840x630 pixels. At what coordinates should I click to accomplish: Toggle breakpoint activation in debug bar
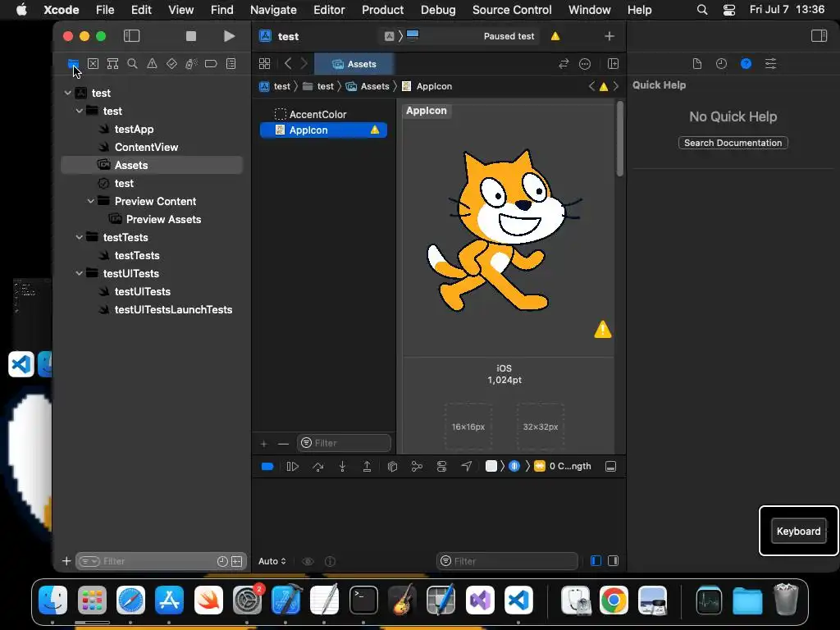[267, 467]
